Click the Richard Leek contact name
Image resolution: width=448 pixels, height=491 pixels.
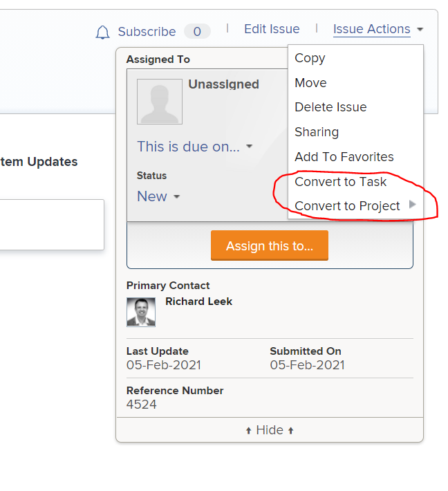199,302
